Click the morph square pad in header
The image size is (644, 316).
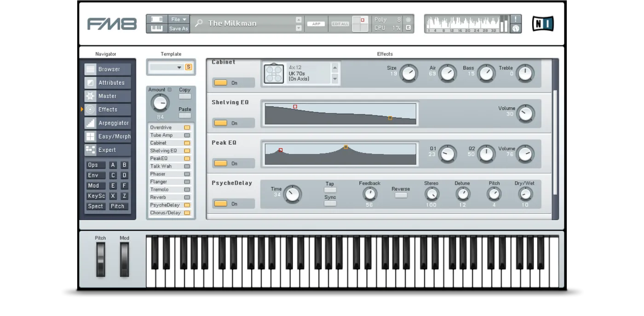point(360,23)
